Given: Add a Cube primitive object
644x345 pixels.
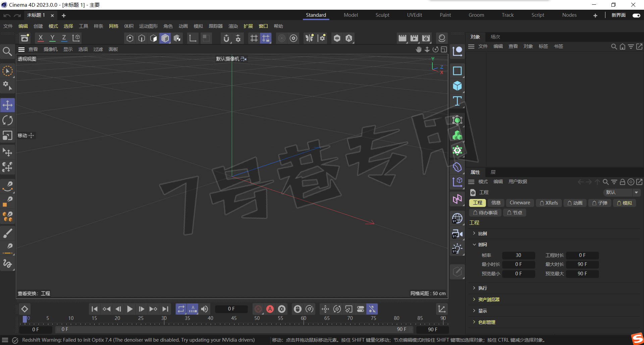Looking at the screenshot, I should [457, 86].
